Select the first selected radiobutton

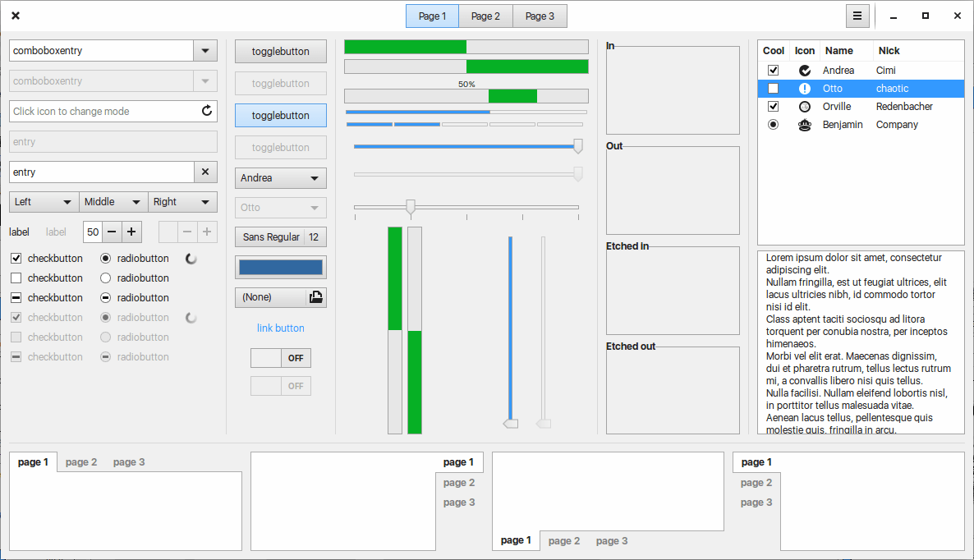(x=106, y=259)
